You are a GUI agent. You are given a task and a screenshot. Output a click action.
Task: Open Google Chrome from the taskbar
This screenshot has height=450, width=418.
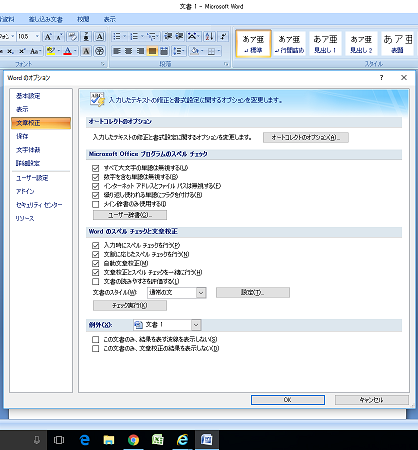[133, 440]
